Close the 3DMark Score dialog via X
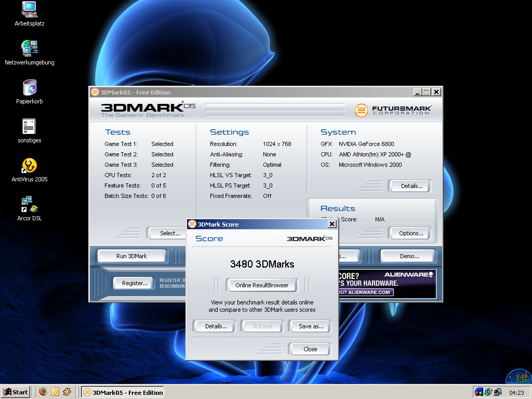Screen dimensions: 532x399 coord(332,224)
